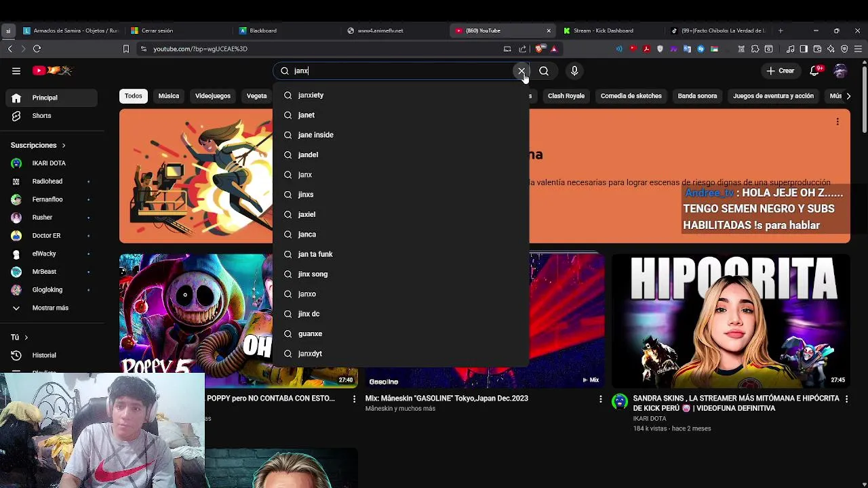This screenshot has width=868, height=488.
Task: Select suggestion 'jinxs'
Action: coord(401,195)
